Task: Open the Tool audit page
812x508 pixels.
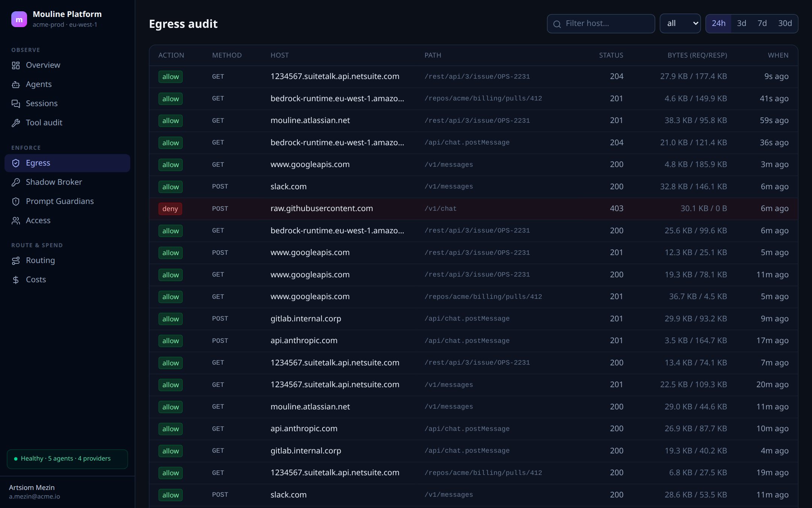Action: tap(67, 123)
